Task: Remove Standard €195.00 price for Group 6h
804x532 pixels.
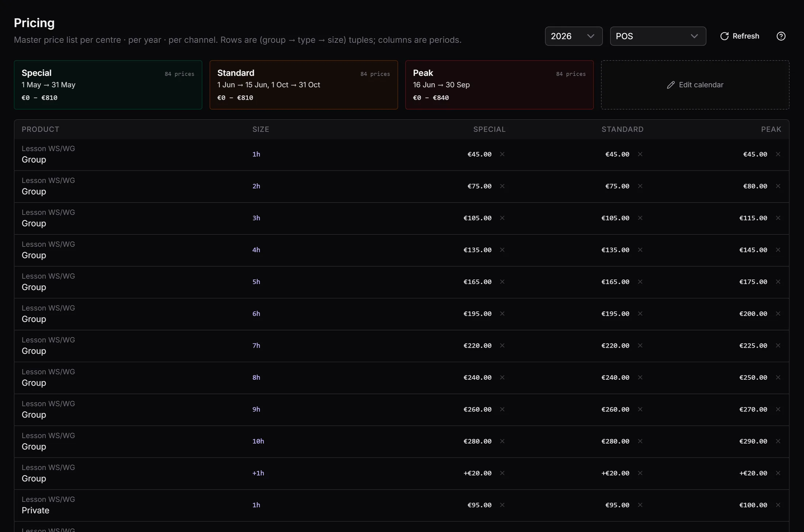Action: 640,314
